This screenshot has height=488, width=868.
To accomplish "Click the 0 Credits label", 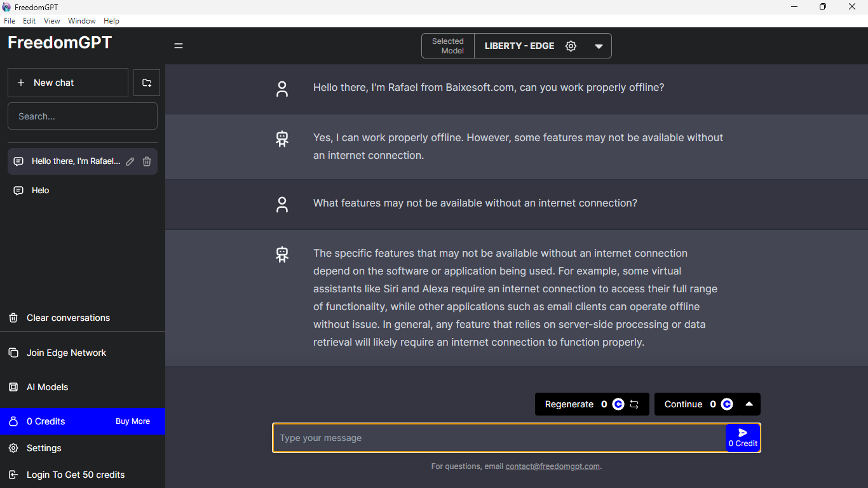I will [46, 421].
